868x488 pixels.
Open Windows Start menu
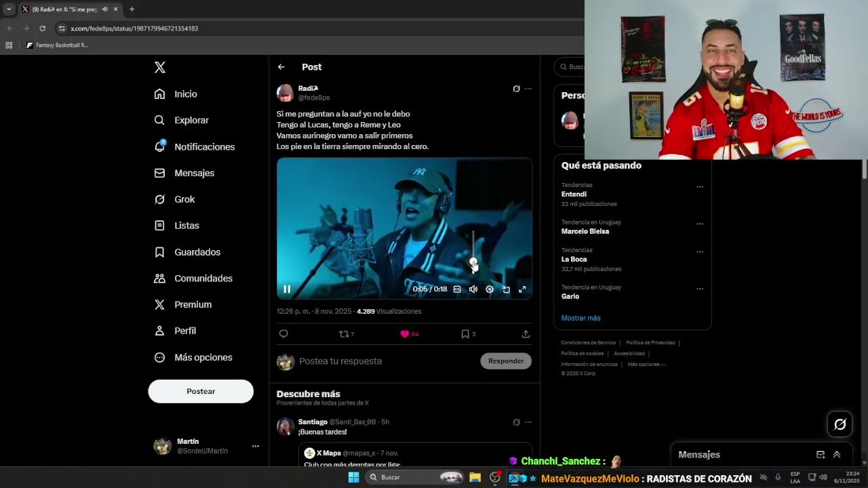(353, 477)
